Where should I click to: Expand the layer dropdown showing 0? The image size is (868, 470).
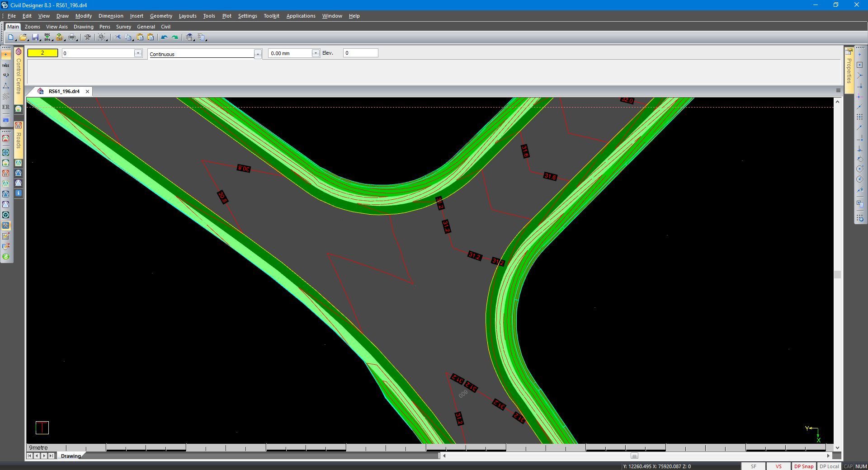click(x=138, y=53)
